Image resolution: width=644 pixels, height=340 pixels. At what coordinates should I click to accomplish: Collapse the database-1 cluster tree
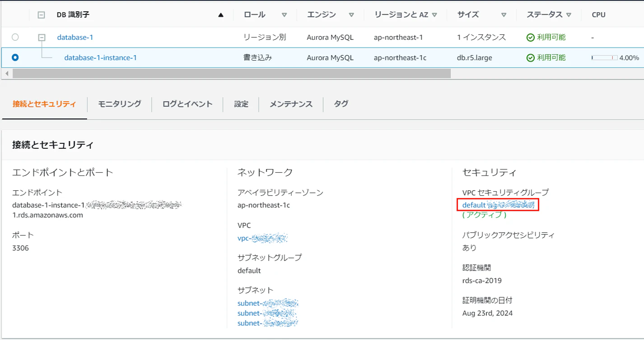click(x=42, y=38)
